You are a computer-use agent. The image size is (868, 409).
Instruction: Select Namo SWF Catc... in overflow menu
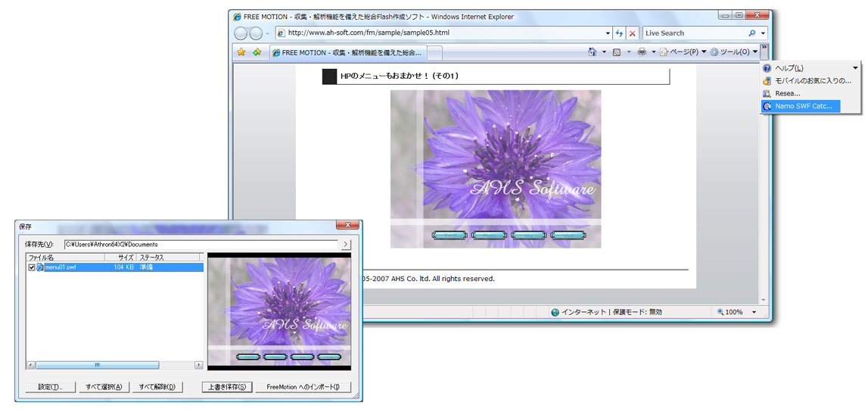[801, 106]
